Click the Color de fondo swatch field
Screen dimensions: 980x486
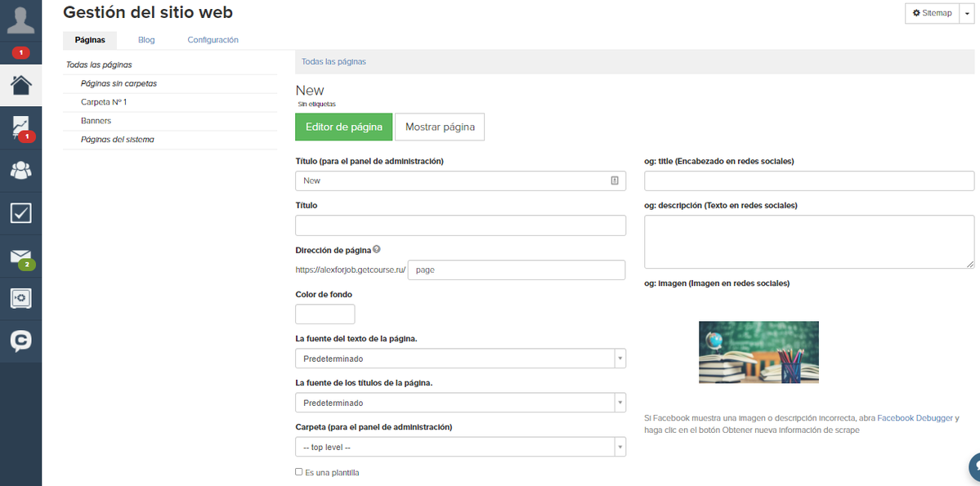pyautogui.click(x=325, y=314)
